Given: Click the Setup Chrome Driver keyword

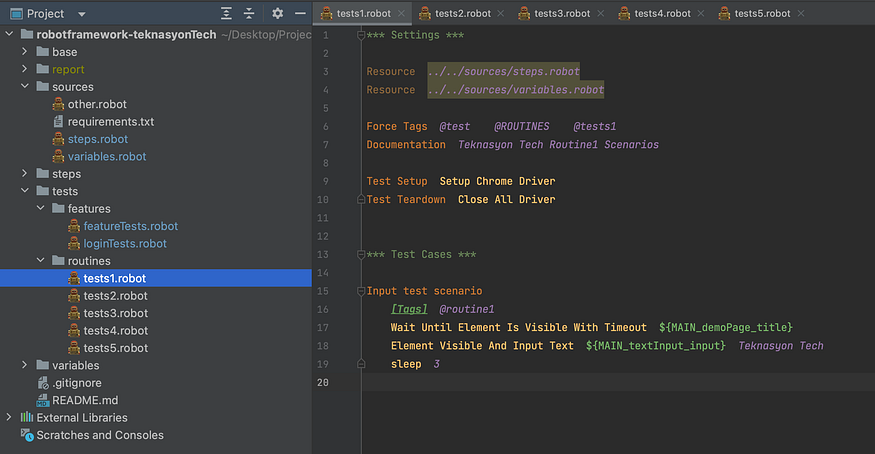Looking at the screenshot, I should [497, 181].
